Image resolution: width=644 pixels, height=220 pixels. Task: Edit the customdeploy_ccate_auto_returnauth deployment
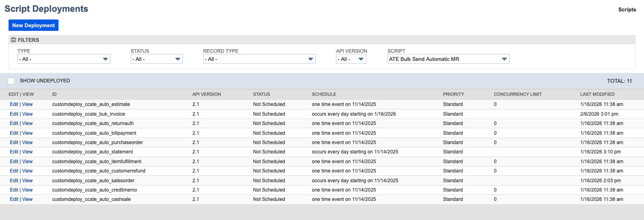click(14, 123)
